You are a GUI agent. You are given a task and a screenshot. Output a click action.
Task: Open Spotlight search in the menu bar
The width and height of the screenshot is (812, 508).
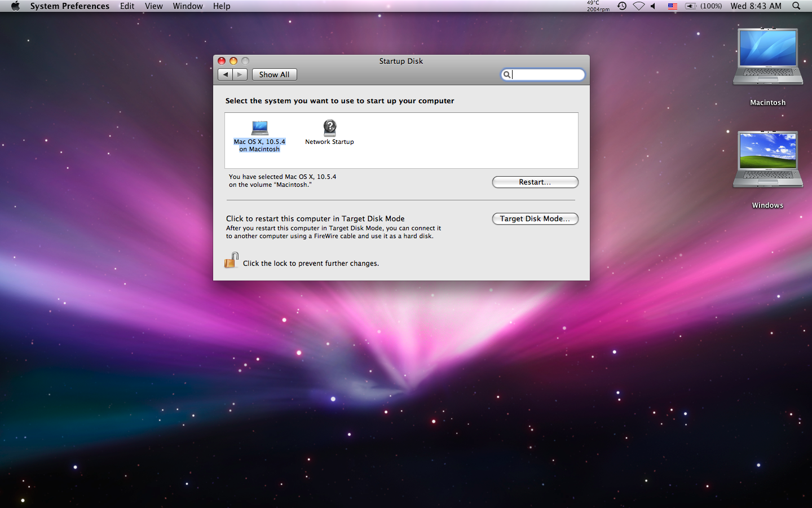coord(796,6)
